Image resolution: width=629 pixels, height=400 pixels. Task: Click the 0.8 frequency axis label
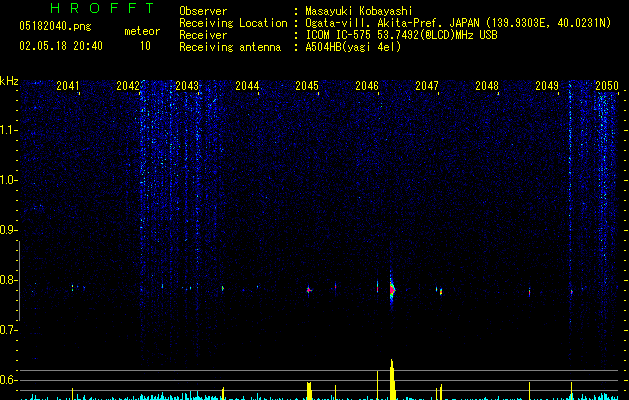tap(8, 280)
